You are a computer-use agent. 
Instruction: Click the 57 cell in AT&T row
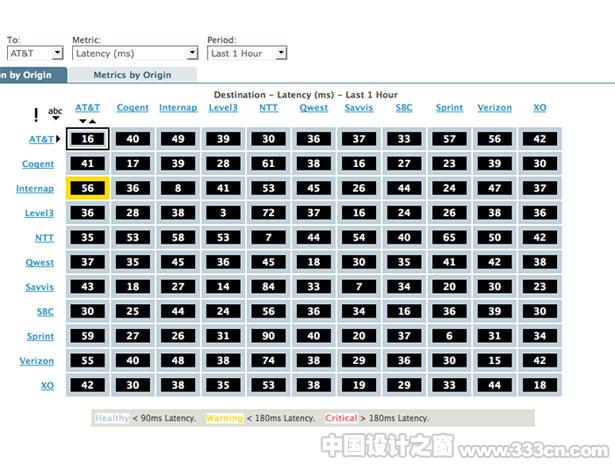[449, 139]
